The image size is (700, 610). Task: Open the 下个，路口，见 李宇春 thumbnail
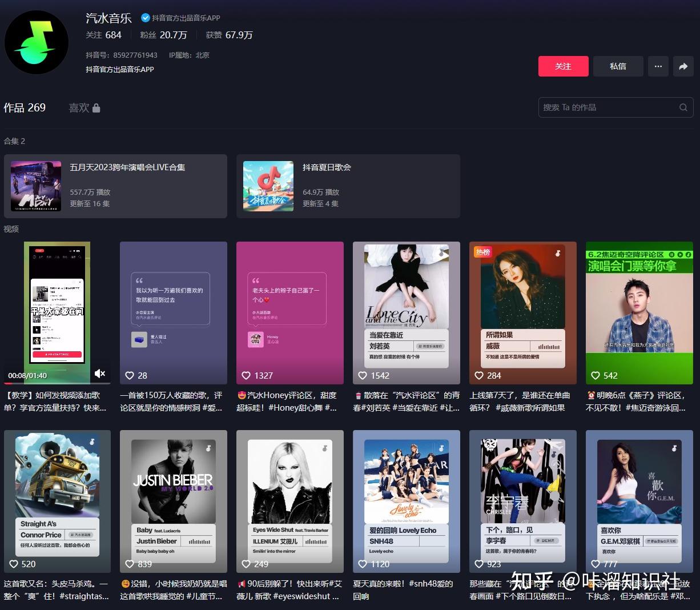523,501
